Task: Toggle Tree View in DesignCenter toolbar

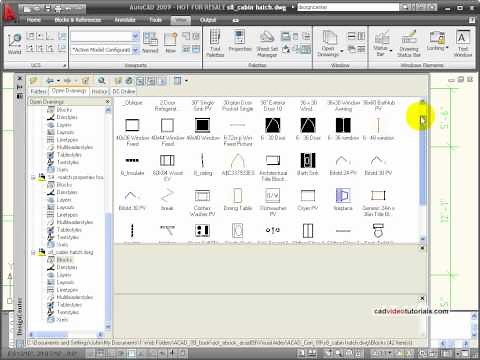Action: 140,81
